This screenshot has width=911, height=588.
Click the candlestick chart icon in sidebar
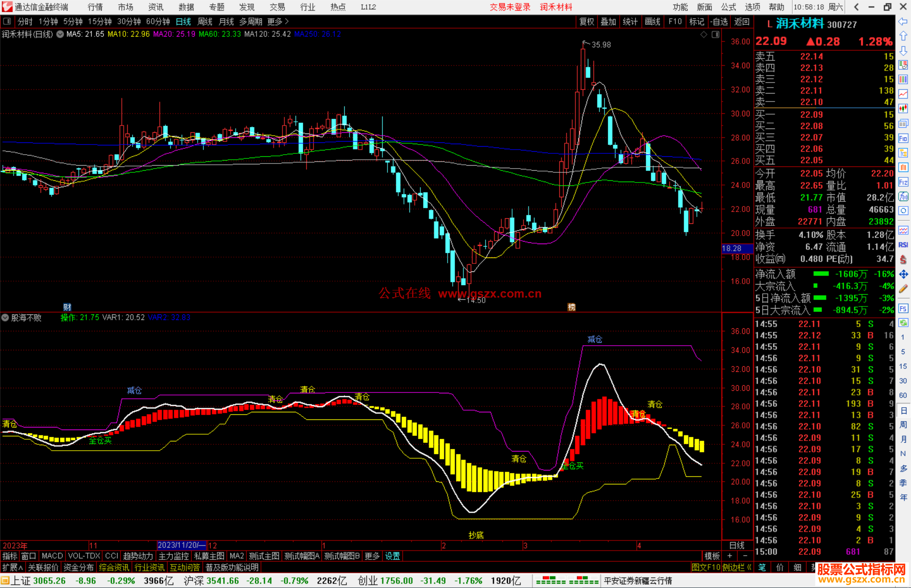pyautogui.click(x=903, y=109)
